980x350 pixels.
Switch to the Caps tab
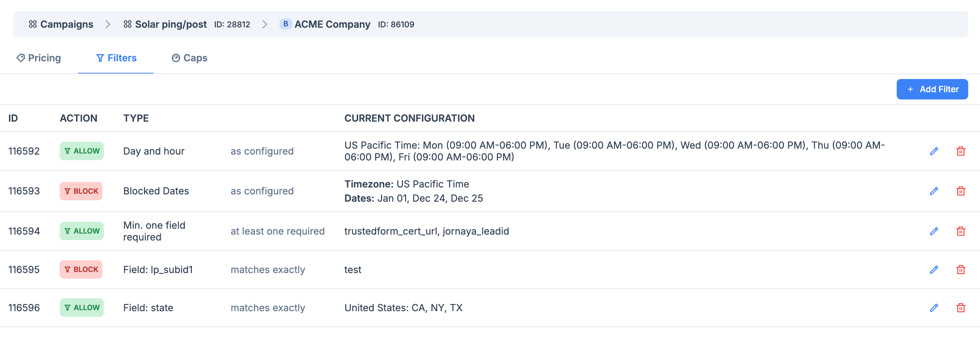pyautogui.click(x=189, y=58)
